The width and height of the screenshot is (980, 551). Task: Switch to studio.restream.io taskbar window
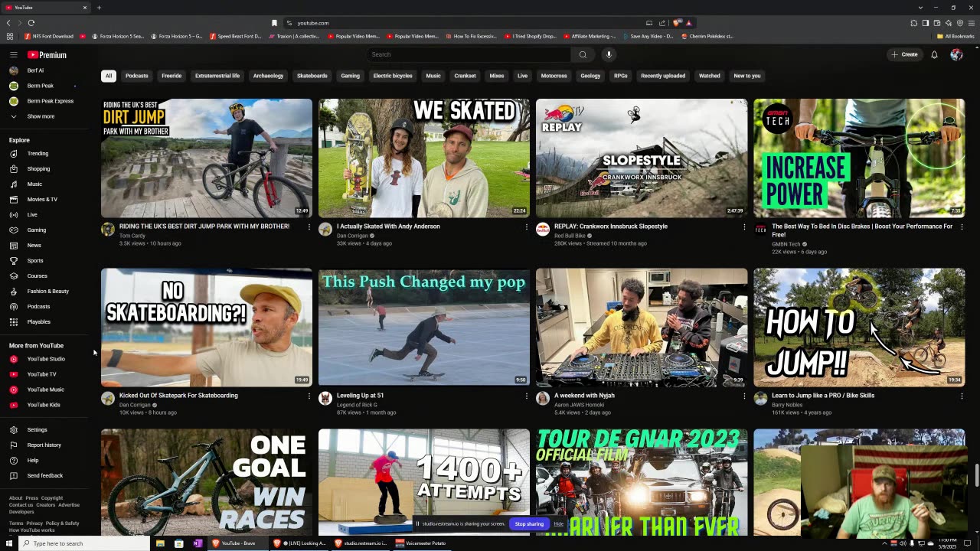(361, 543)
